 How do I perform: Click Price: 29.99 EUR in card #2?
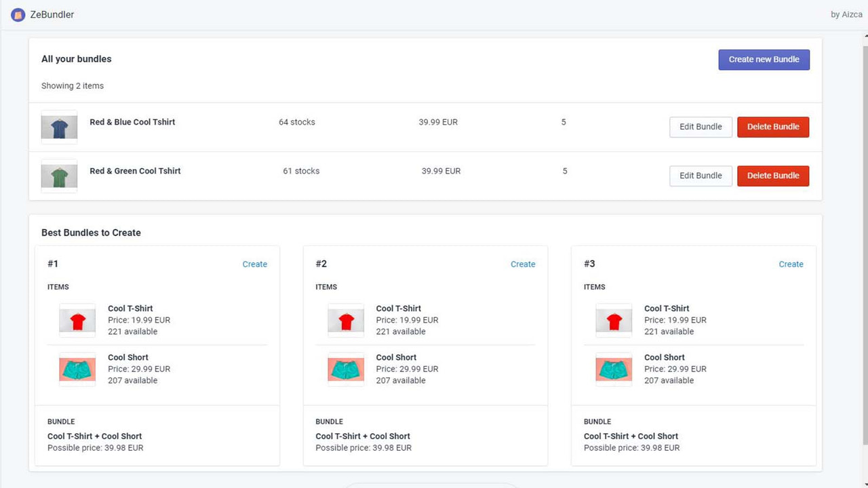pyautogui.click(x=407, y=369)
